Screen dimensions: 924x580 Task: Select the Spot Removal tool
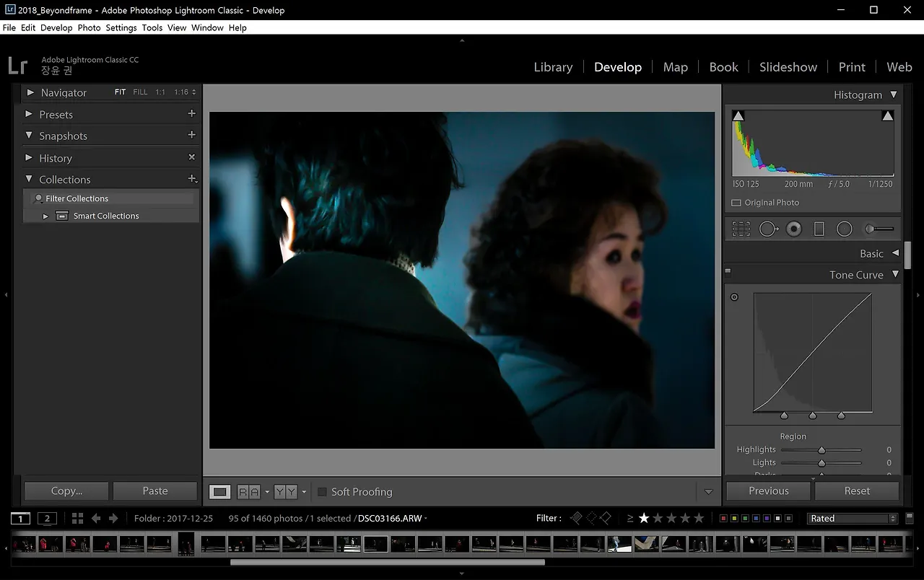pyautogui.click(x=768, y=229)
